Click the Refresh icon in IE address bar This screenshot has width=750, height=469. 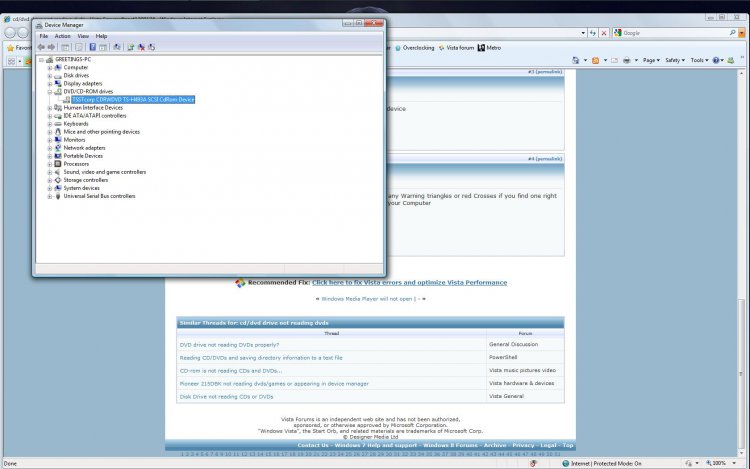593,33
